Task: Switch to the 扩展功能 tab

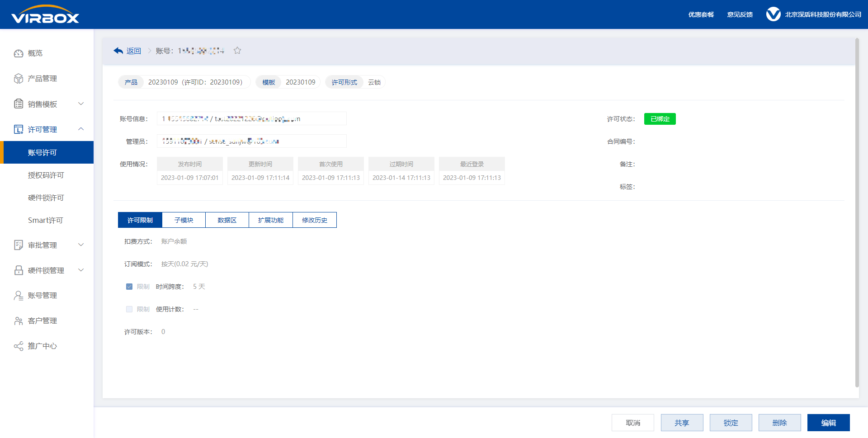Action: [271, 220]
